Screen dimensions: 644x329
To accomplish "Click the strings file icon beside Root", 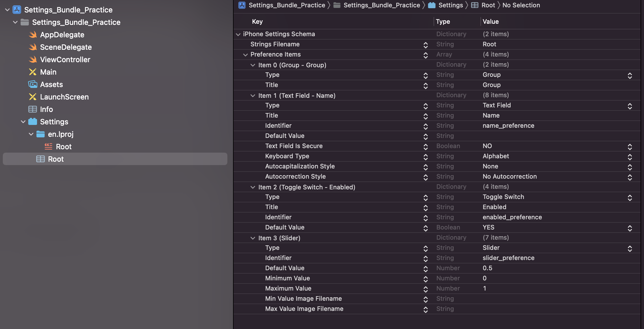I will click(49, 146).
